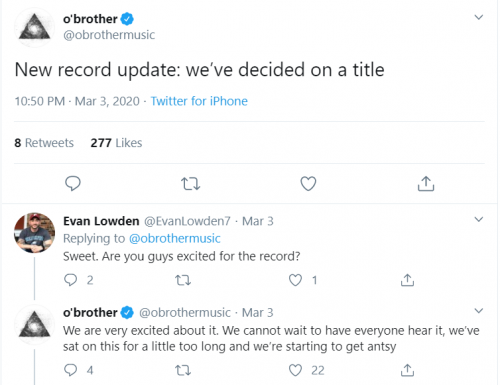The height and width of the screenshot is (385, 500).
Task: Open Evan Lowden's profile photo
Action: coord(34,233)
